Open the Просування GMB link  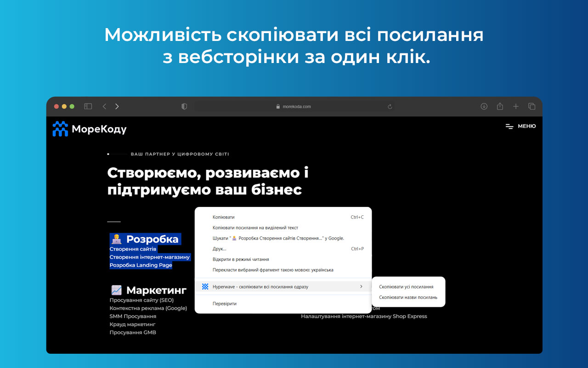coord(133,333)
